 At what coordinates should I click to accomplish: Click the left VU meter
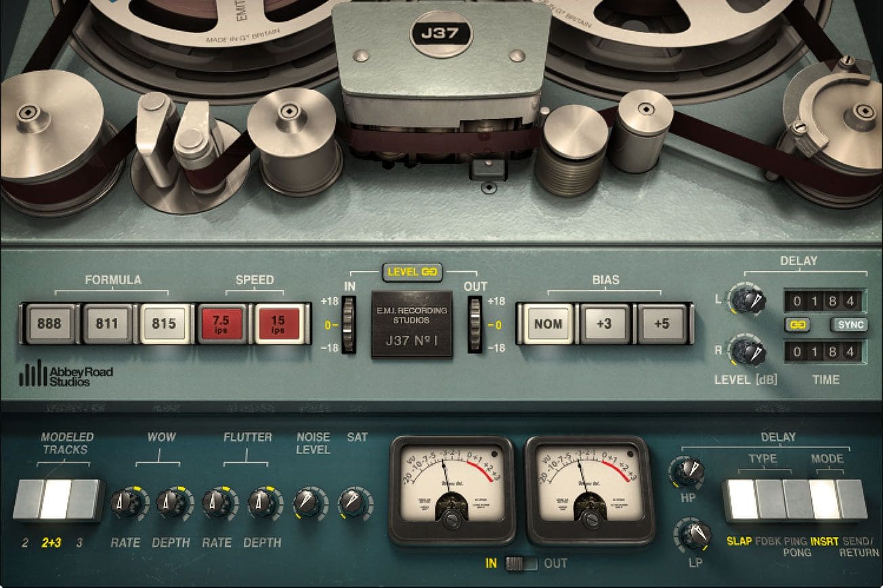coord(452,491)
